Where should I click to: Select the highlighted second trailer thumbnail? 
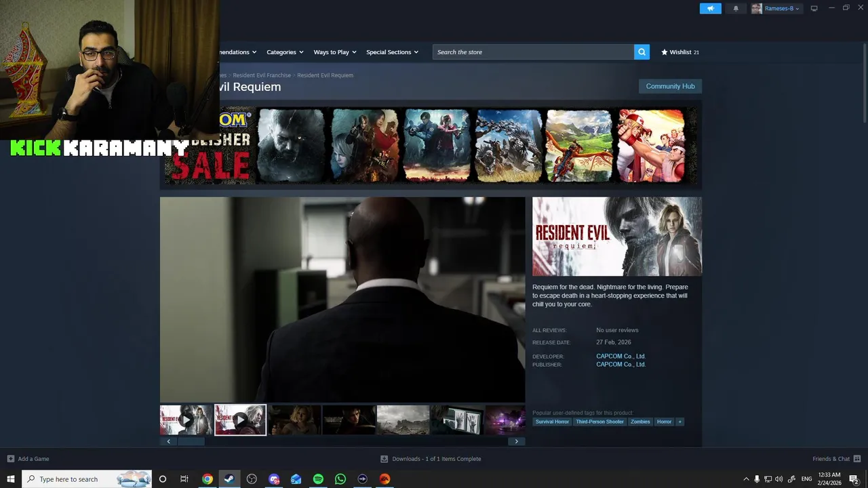(240, 420)
